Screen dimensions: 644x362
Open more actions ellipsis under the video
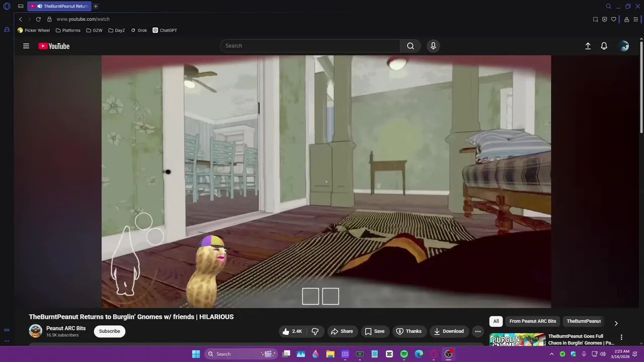click(478, 331)
